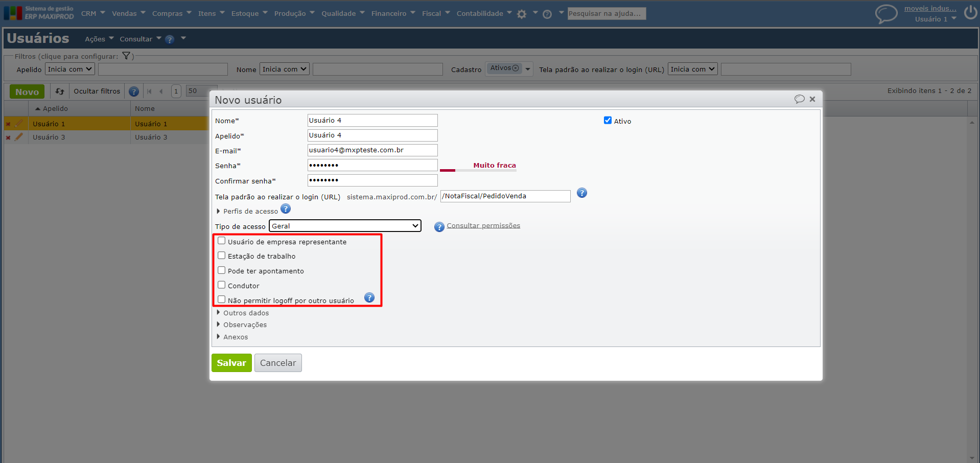The width and height of the screenshot is (980, 463).
Task: Click the page 1 button
Action: (176, 91)
